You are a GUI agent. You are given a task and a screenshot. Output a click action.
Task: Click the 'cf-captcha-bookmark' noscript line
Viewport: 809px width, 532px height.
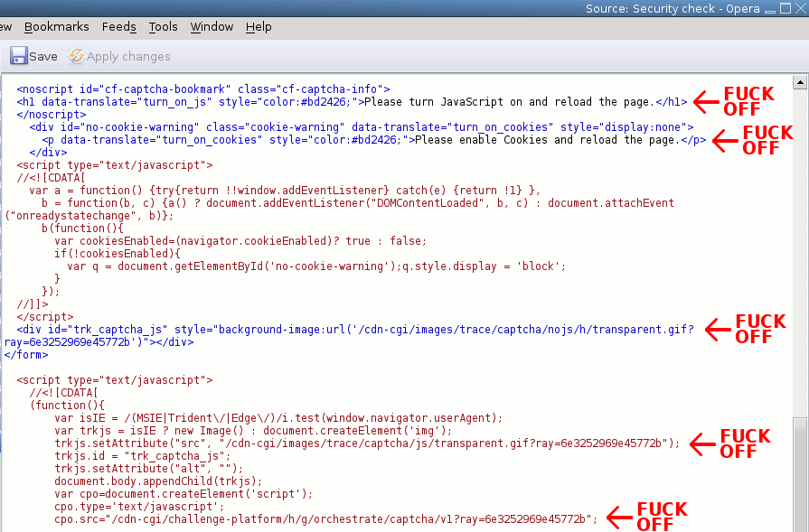pos(203,89)
